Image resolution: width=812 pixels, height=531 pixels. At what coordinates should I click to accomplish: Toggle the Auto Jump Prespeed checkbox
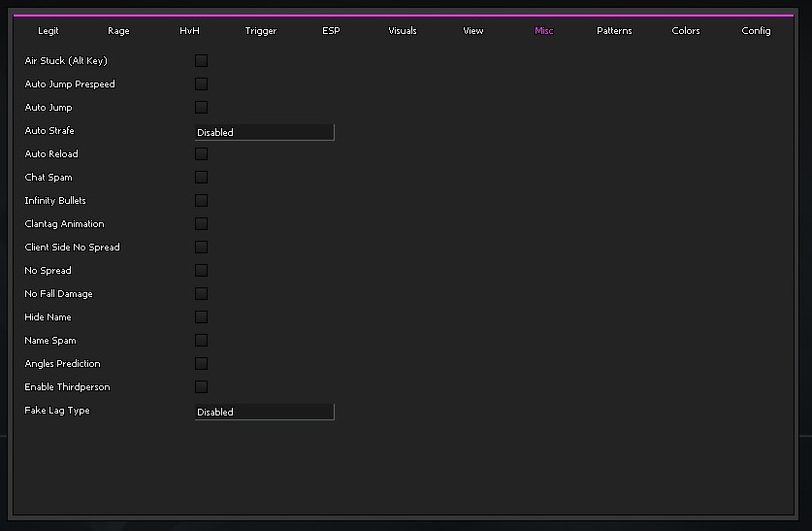tap(201, 84)
